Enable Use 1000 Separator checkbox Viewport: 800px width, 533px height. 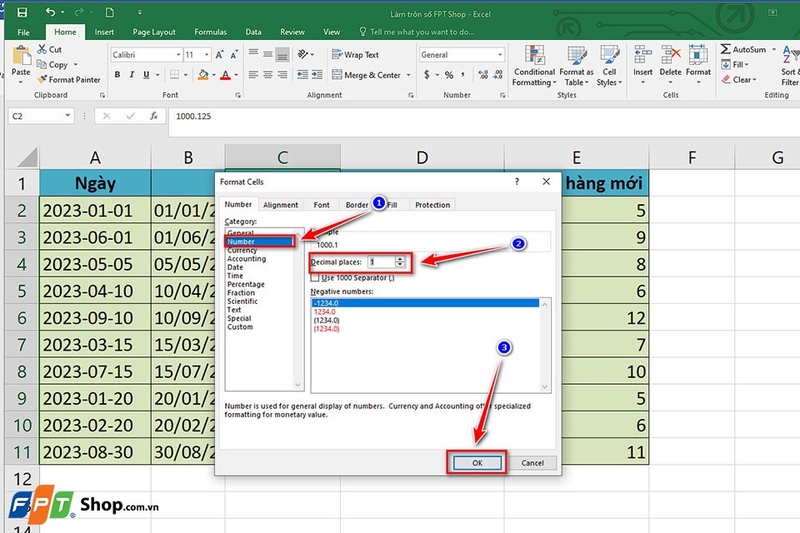point(315,277)
